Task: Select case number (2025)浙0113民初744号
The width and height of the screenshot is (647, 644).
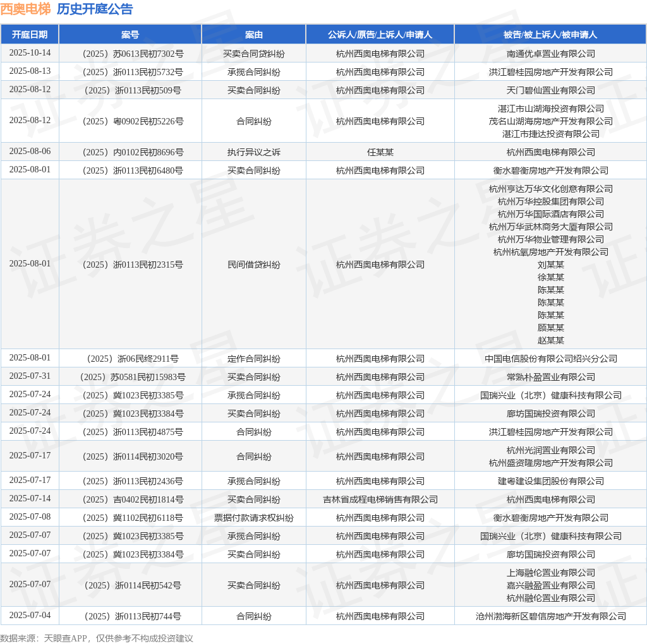Action: pos(133,616)
